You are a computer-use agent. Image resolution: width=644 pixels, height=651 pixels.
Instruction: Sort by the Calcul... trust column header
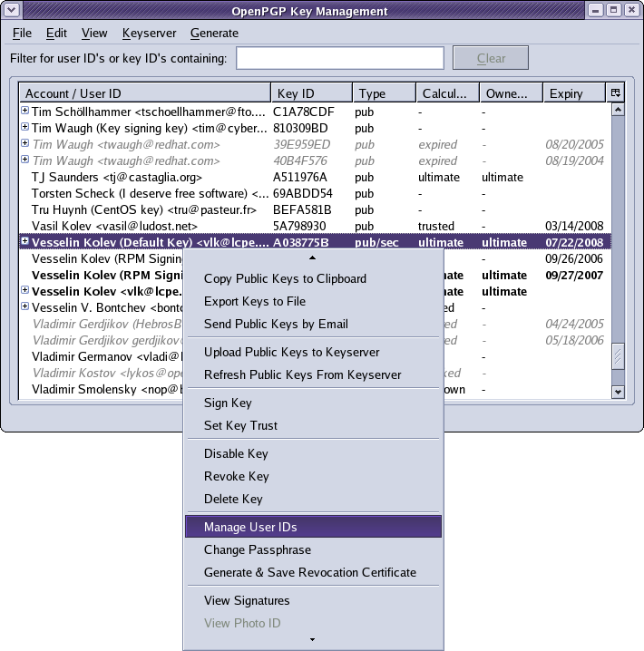448,93
